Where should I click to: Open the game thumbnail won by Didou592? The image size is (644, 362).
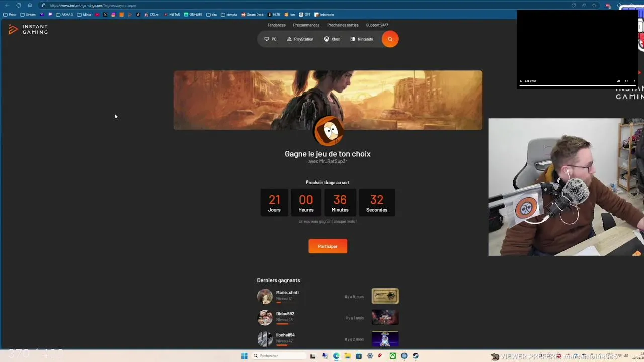[385, 317]
